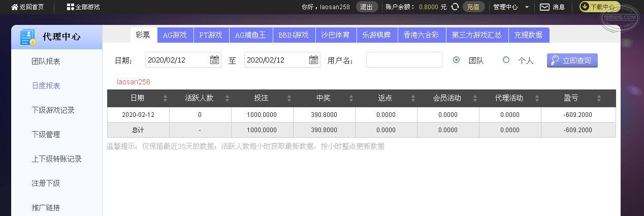Sort by the 返点 column arrows

pos(413,98)
